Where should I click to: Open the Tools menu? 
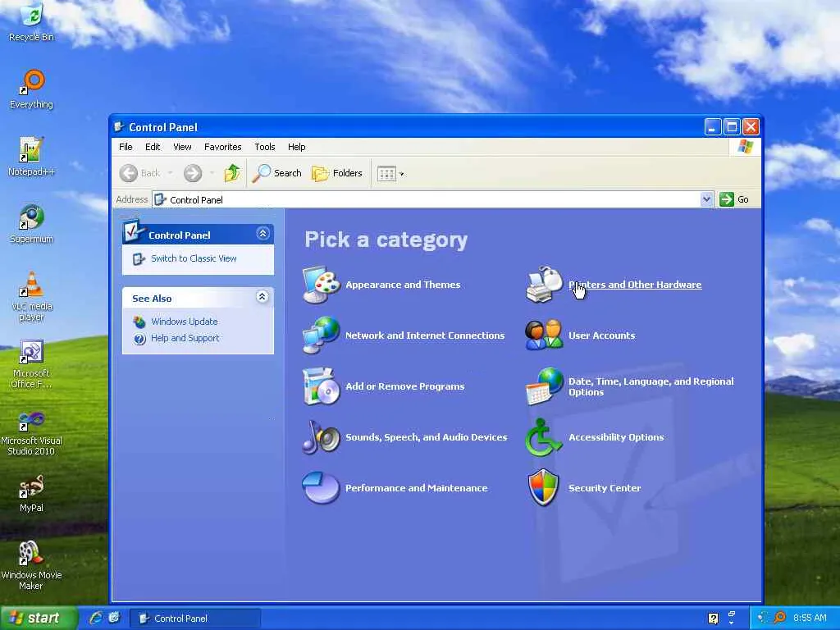coord(265,147)
